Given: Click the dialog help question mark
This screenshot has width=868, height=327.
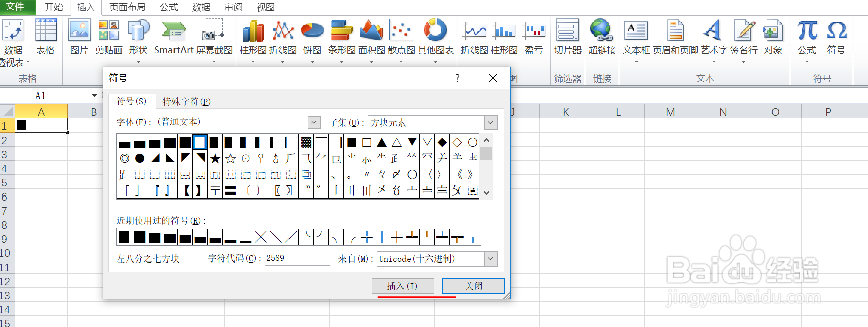Looking at the screenshot, I should tap(457, 78).
